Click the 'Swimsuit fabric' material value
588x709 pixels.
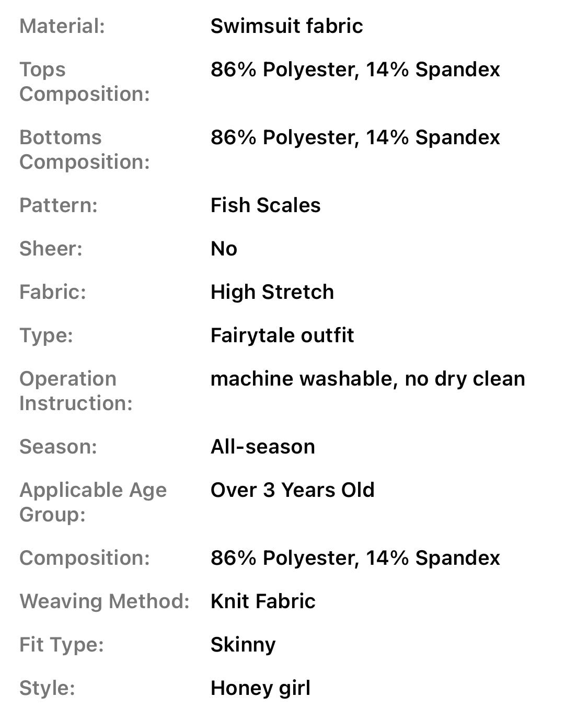[x=286, y=26]
